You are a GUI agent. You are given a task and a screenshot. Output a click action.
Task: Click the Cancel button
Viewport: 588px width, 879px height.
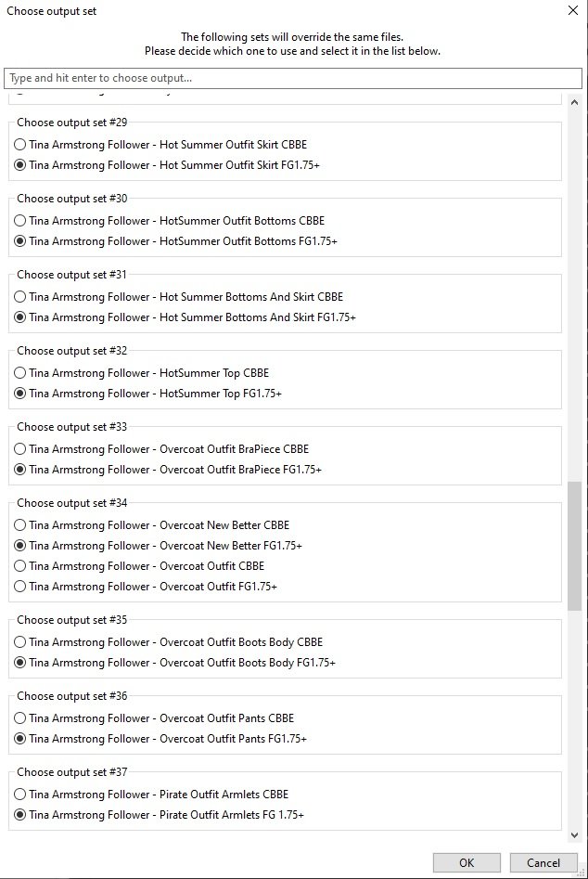(543, 862)
